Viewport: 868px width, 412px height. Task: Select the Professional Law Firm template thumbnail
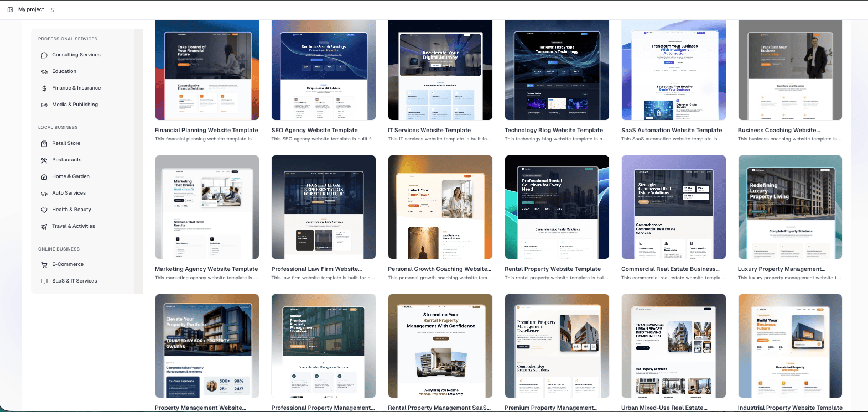[x=323, y=207]
